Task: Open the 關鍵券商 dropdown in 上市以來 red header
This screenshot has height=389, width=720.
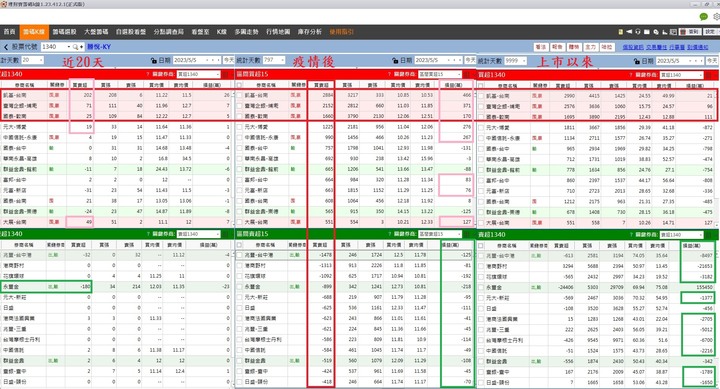Action: click(x=681, y=74)
